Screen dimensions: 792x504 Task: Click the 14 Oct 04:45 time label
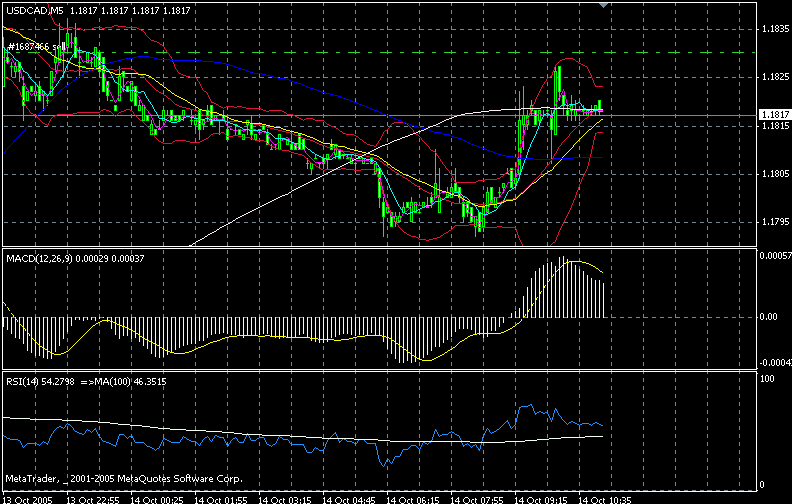(x=350, y=500)
